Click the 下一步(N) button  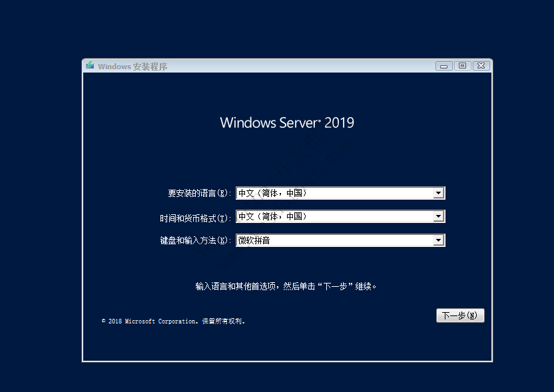click(460, 315)
